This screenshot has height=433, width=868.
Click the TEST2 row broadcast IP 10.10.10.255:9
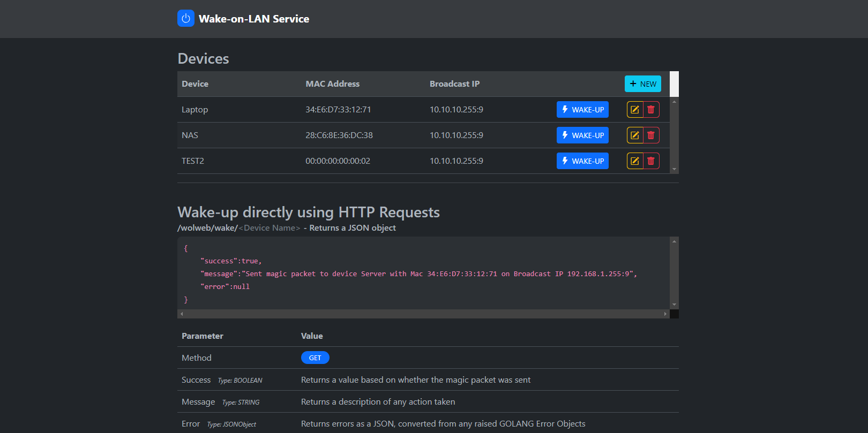[x=457, y=161]
